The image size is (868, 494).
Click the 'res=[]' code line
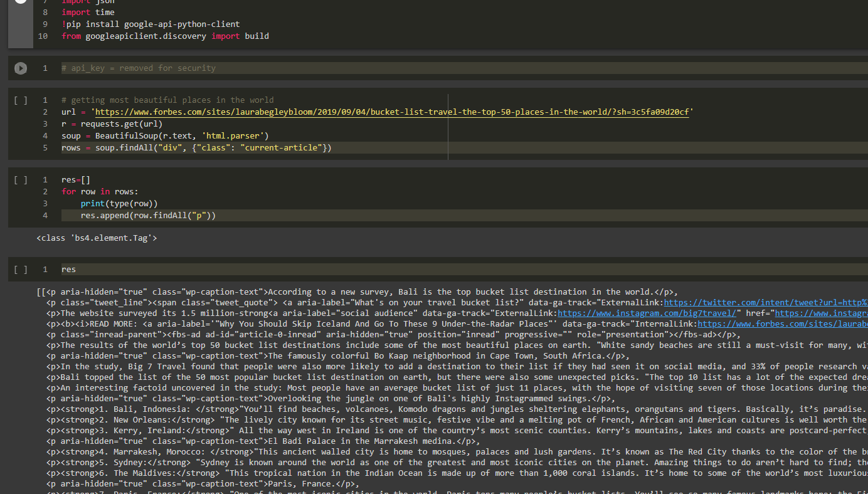(76, 180)
